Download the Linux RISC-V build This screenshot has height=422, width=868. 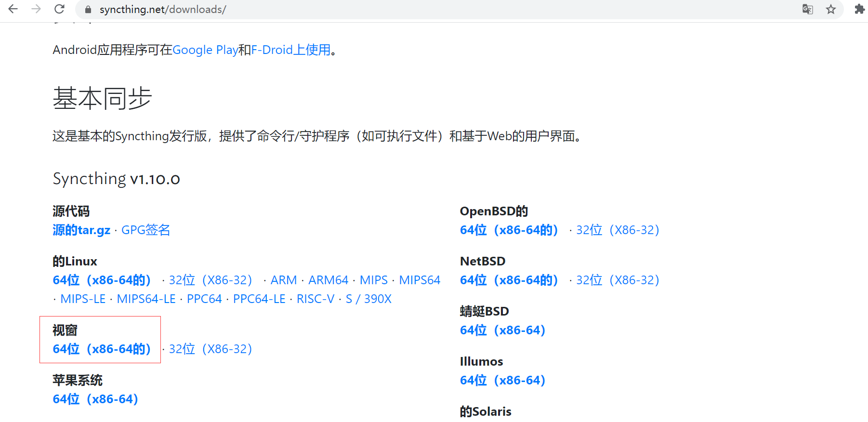pos(316,299)
